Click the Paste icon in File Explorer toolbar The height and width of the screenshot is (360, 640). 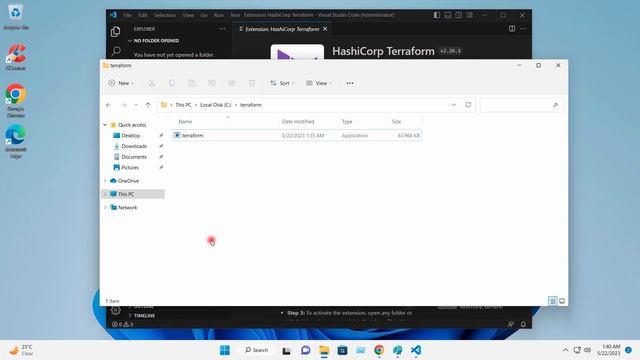[192, 83]
